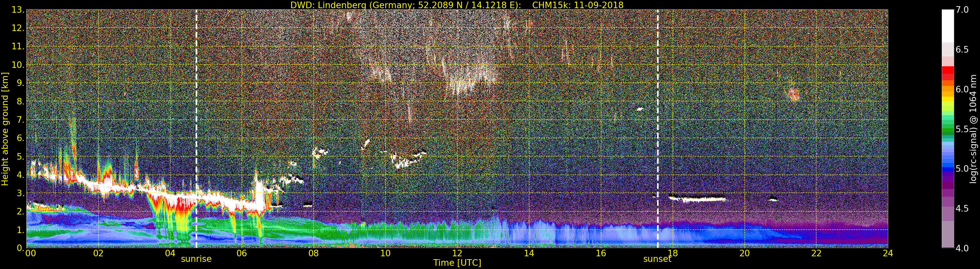Click the "22" tick on the time axis

pos(816,253)
